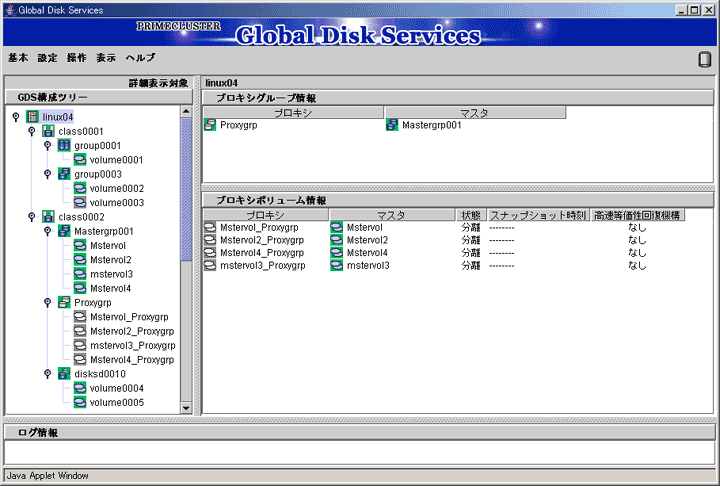Open the ヘルプ menu
This screenshot has height=486, width=720.
pos(141,57)
